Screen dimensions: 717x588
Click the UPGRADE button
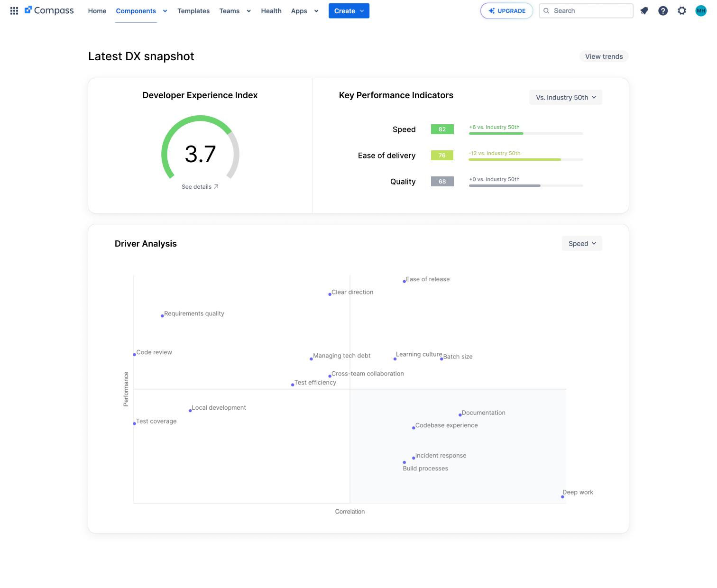506,10
